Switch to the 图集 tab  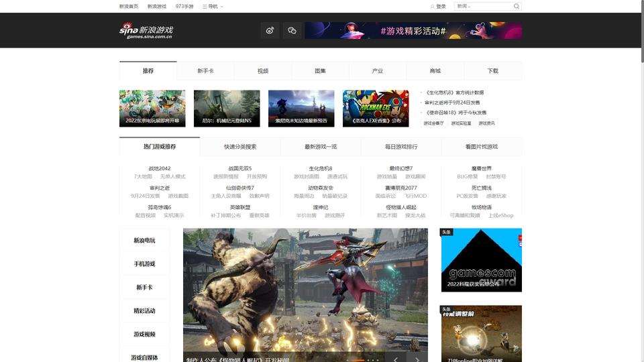321,70
